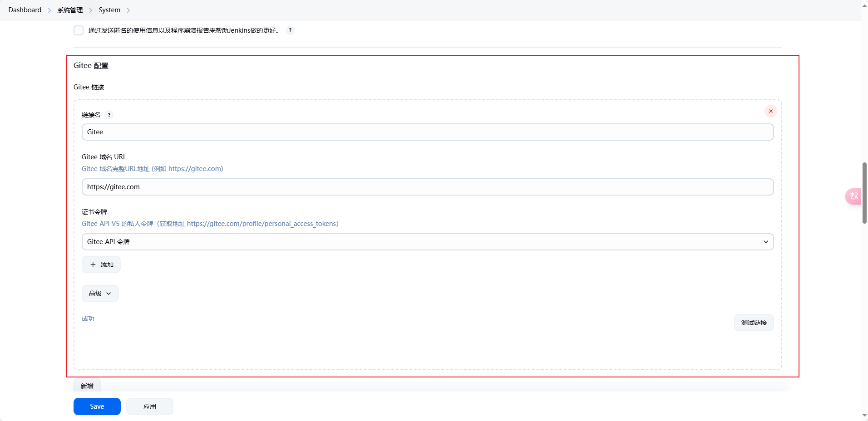Click the 成功 status text
The height and width of the screenshot is (421, 868).
coord(88,318)
